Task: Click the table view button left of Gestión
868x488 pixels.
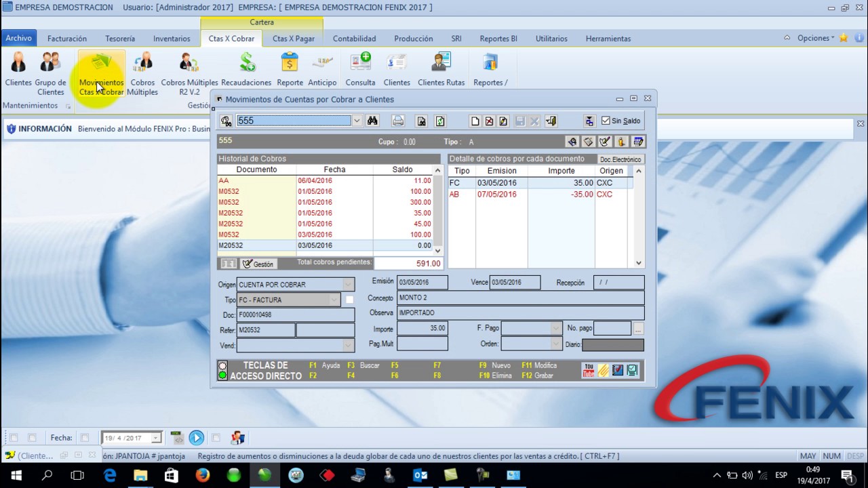Action: click(x=229, y=264)
